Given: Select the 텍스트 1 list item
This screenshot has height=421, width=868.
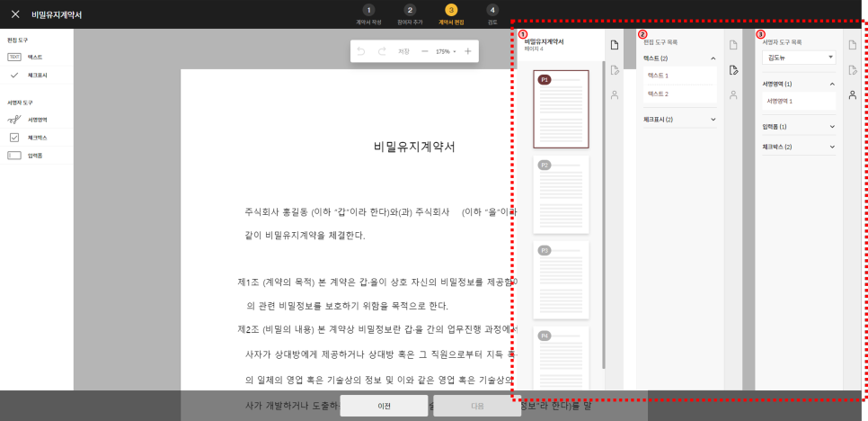Looking at the screenshot, I should click(x=680, y=76).
